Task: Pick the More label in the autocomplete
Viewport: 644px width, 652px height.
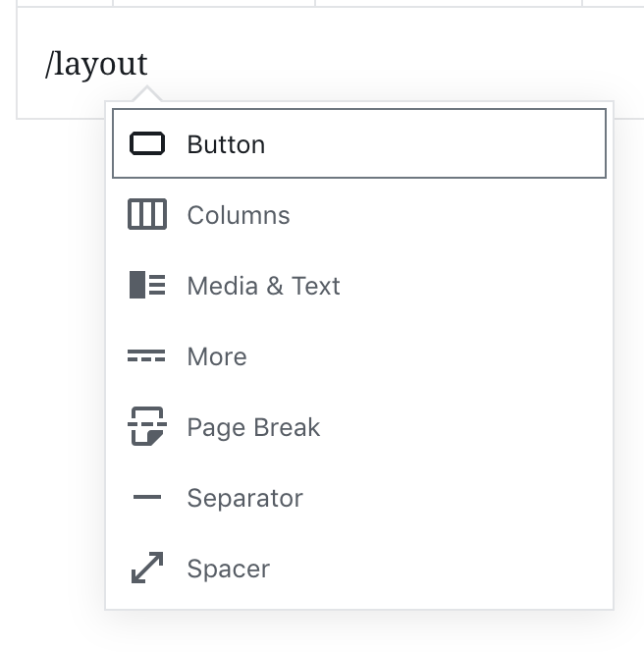Action: [x=217, y=356]
